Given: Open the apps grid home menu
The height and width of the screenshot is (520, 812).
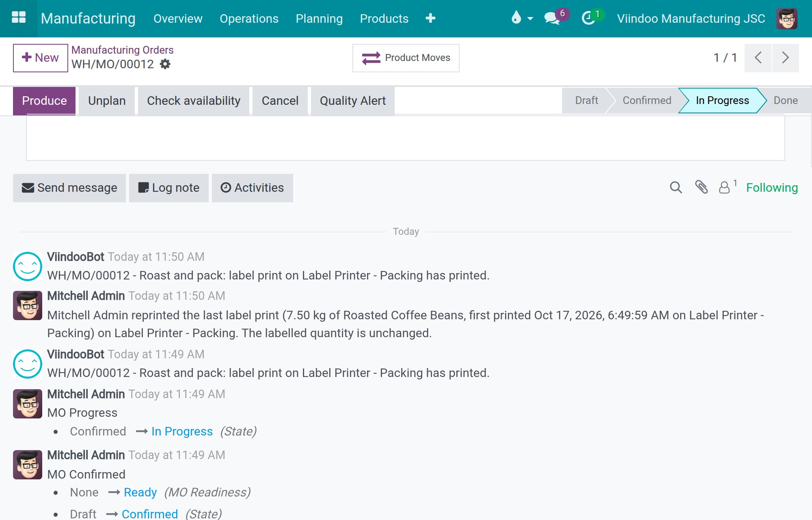Looking at the screenshot, I should (19, 18).
